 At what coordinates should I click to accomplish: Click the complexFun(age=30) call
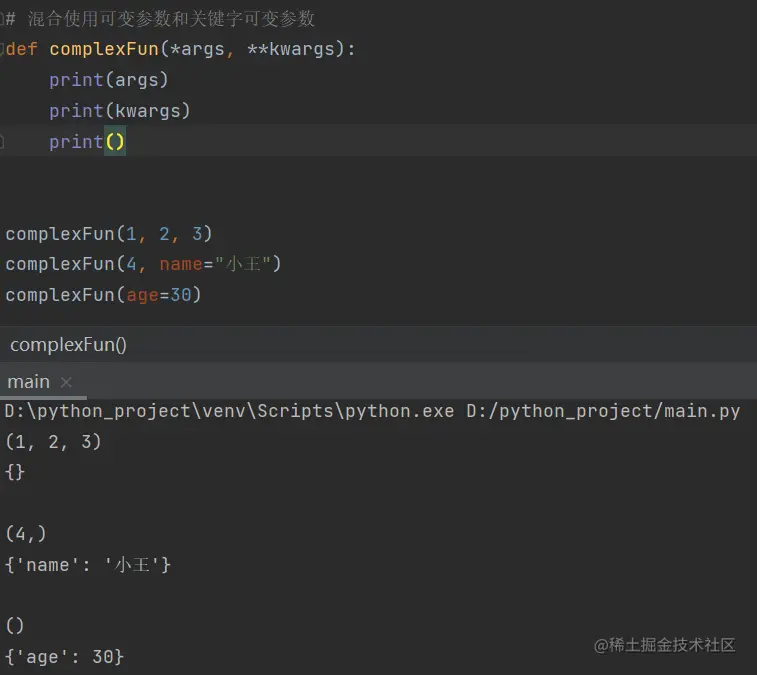103,295
